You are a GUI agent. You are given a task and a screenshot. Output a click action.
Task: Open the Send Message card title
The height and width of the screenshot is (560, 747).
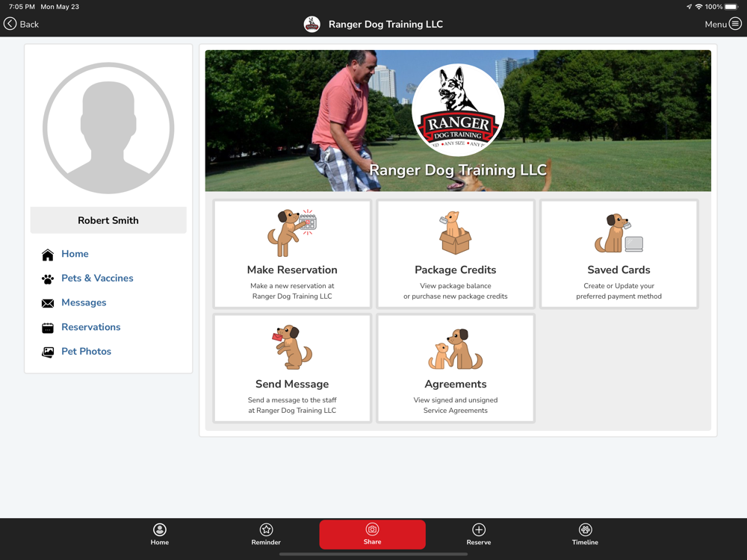point(292,385)
